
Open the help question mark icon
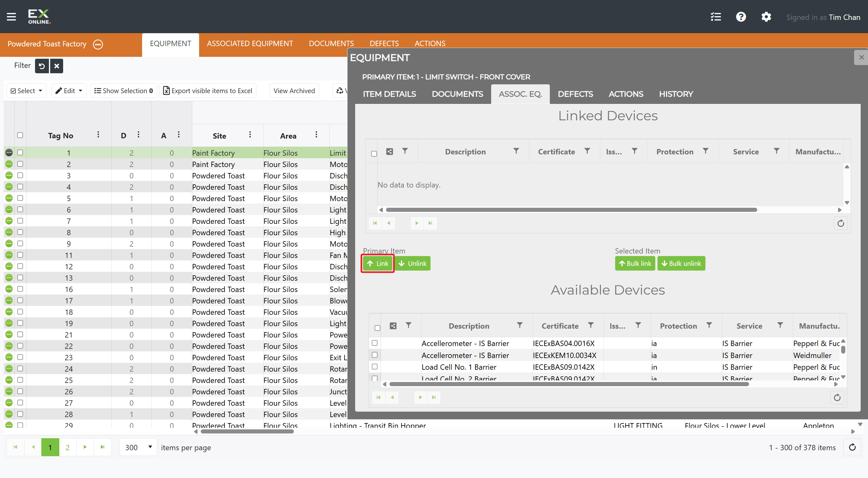tap(740, 17)
